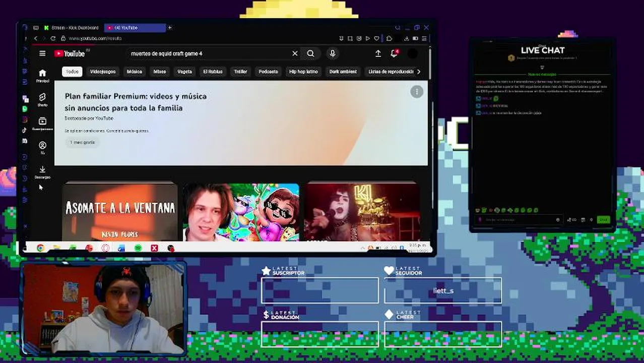Select the Hip hop latino chip

click(x=303, y=72)
